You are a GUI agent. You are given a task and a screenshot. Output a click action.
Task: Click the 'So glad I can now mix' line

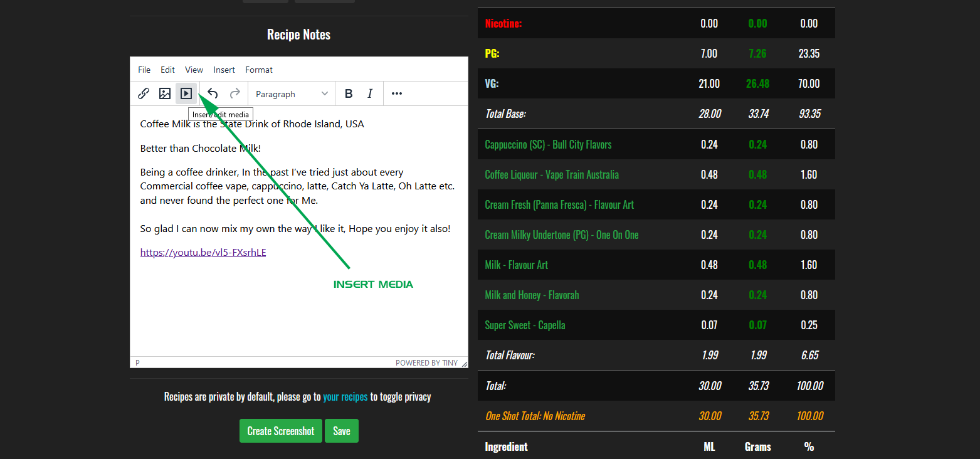click(295, 229)
